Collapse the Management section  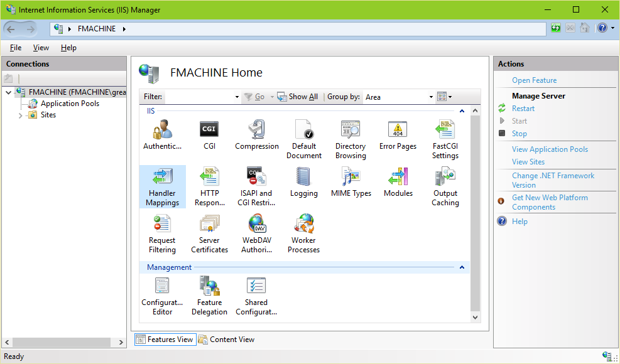pyautogui.click(x=462, y=267)
